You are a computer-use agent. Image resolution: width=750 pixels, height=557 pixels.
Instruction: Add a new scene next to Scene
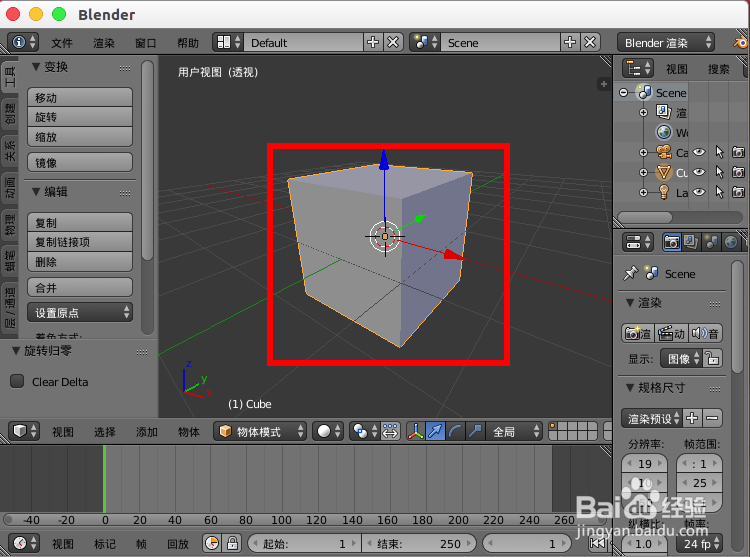[x=570, y=42]
